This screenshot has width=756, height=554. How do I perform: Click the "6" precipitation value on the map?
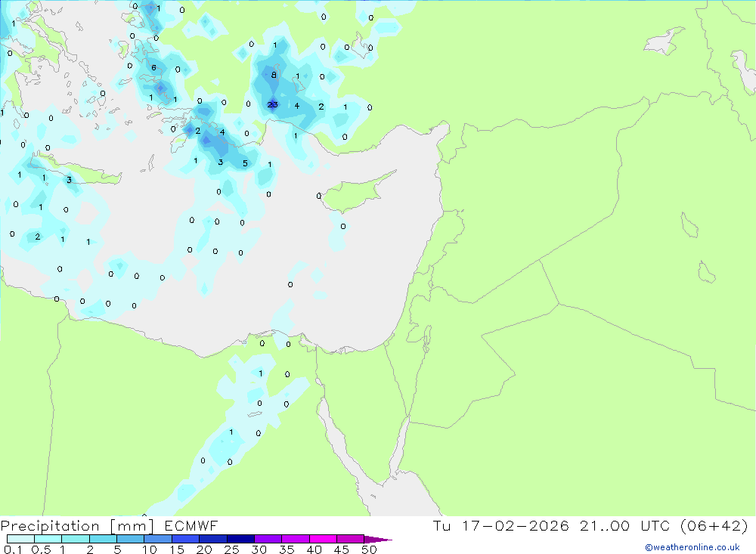[153, 67]
